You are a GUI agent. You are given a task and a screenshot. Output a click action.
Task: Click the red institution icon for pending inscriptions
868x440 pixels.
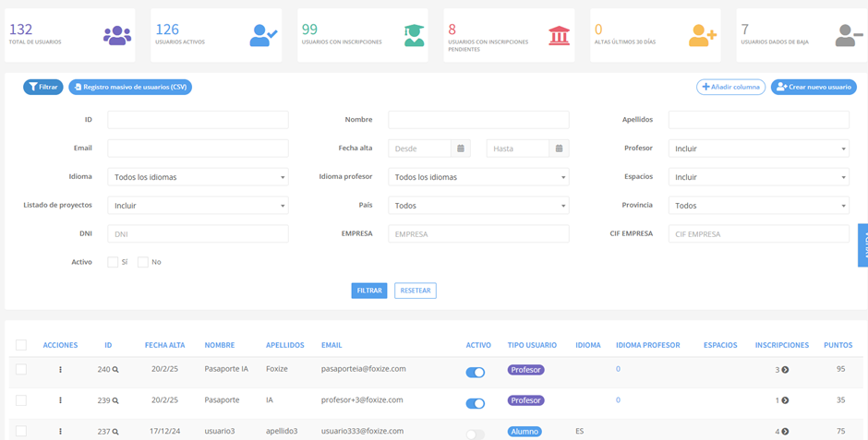559,35
